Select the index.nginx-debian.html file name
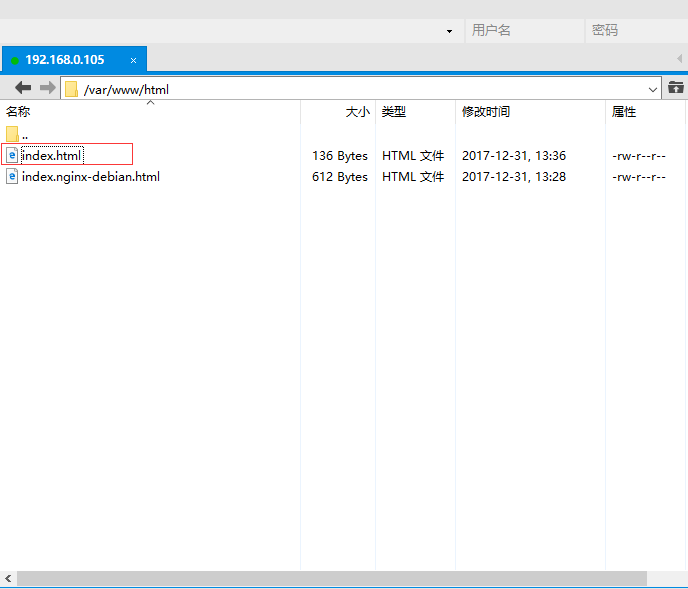Screen dimensions: 688x589 91,177
